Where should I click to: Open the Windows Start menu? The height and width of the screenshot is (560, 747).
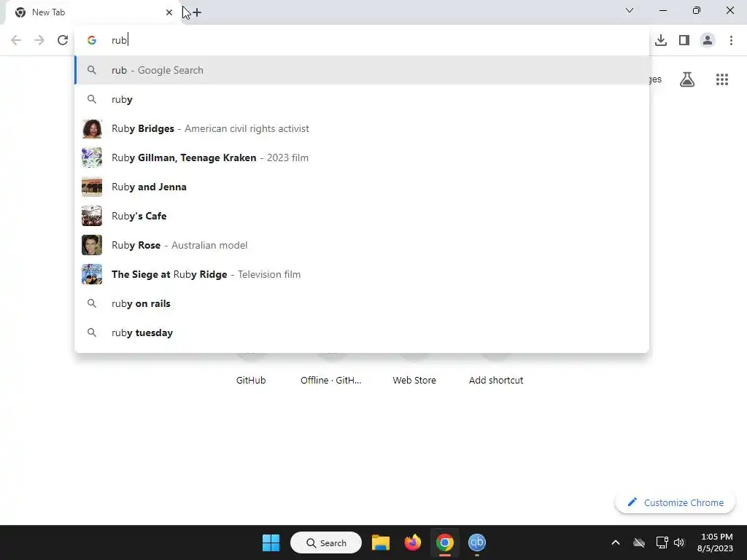pyautogui.click(x=271, y=542)
